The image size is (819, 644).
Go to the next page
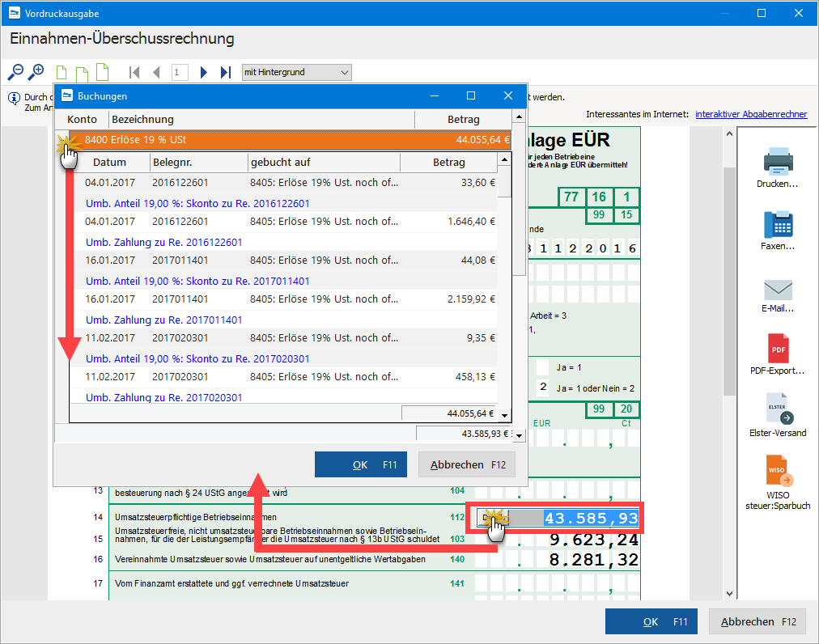(204, 72)
